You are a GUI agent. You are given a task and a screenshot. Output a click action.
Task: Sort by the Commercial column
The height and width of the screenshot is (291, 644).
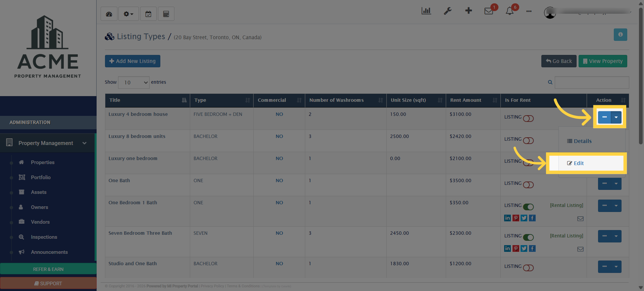pyautogui.click(x=279, y=100)
